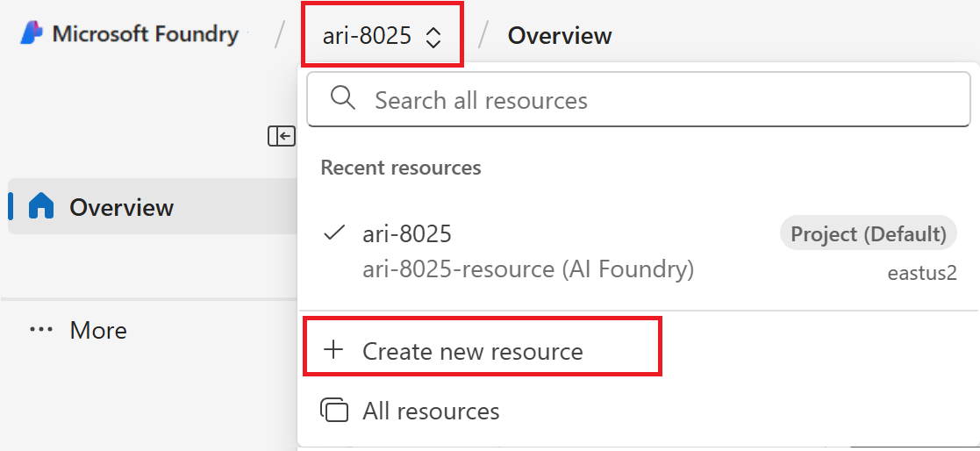Click the Recent resources heading
Screen dimensions: 980x451
point(401,168)
